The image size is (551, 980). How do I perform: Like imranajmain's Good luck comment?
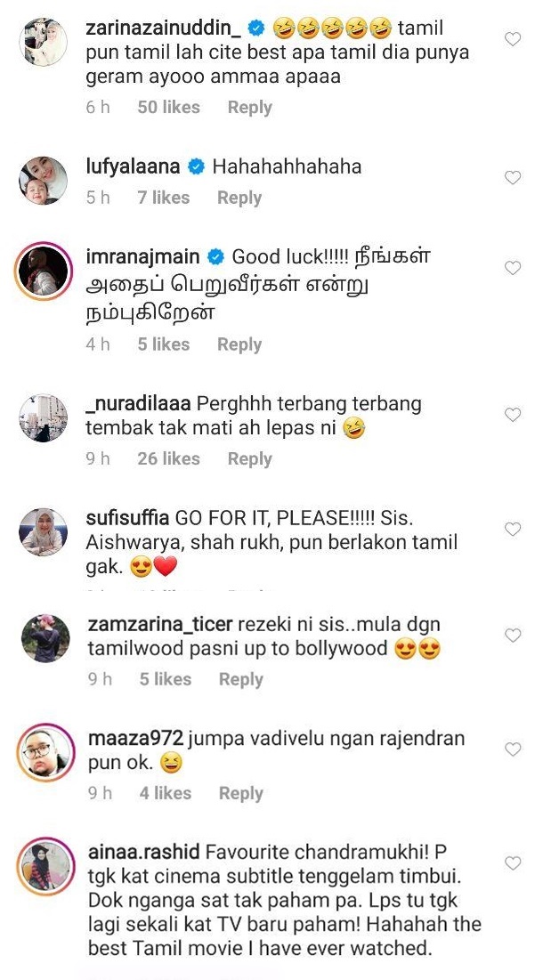(x=512, y=268)
